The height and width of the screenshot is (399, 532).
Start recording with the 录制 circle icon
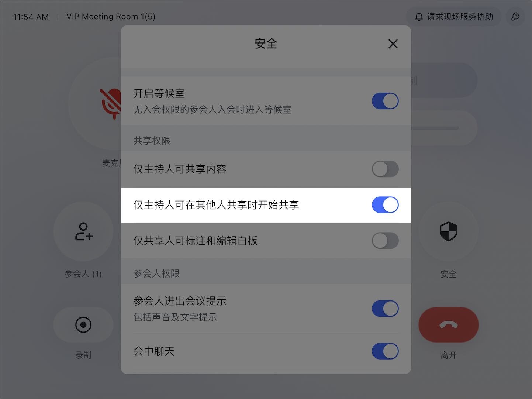point(83,325)
